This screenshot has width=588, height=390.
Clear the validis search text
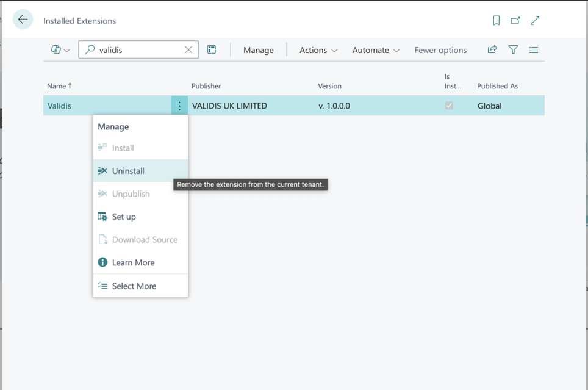click(188, 50)
